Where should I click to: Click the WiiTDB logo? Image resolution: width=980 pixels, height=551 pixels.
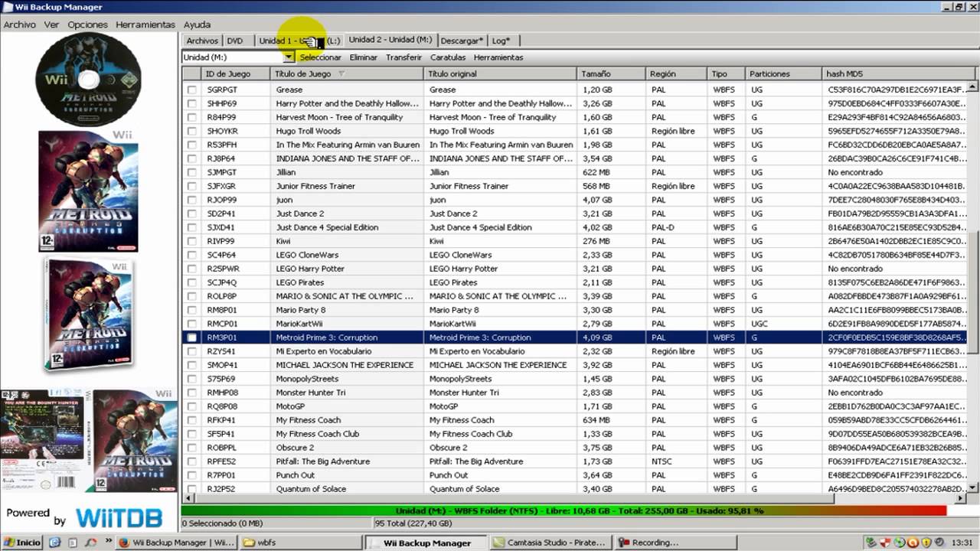tap(119, 517)
